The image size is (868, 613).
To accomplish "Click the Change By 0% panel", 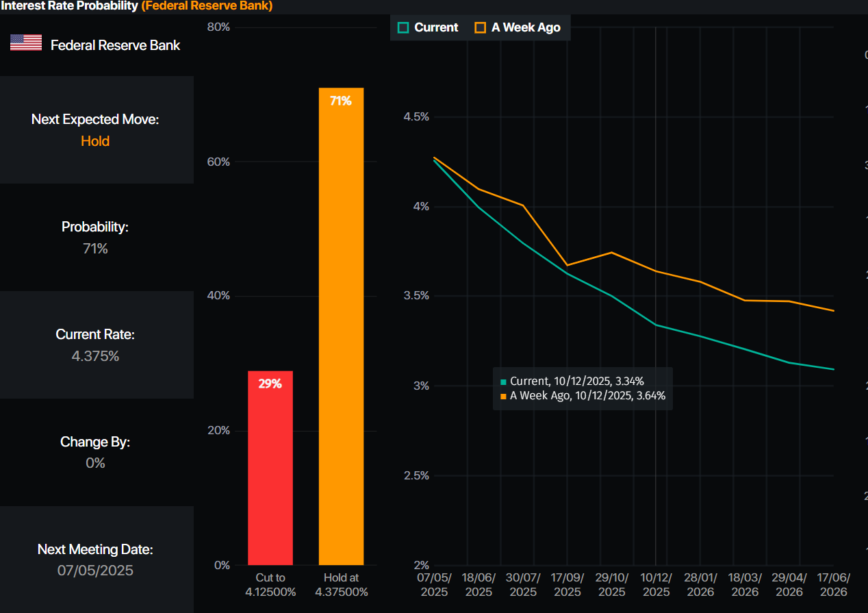I will coord(96,452).
